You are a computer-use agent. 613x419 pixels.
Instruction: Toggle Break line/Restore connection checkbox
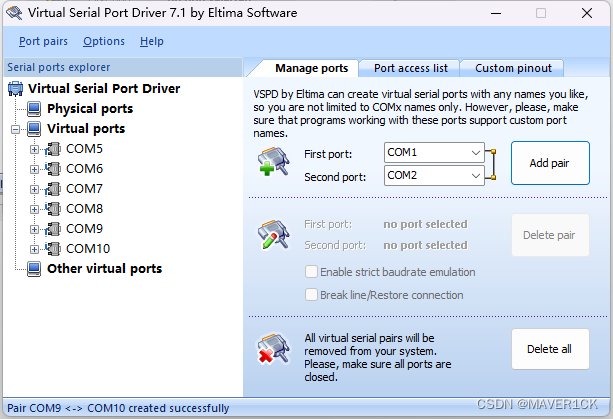point(311,295)
